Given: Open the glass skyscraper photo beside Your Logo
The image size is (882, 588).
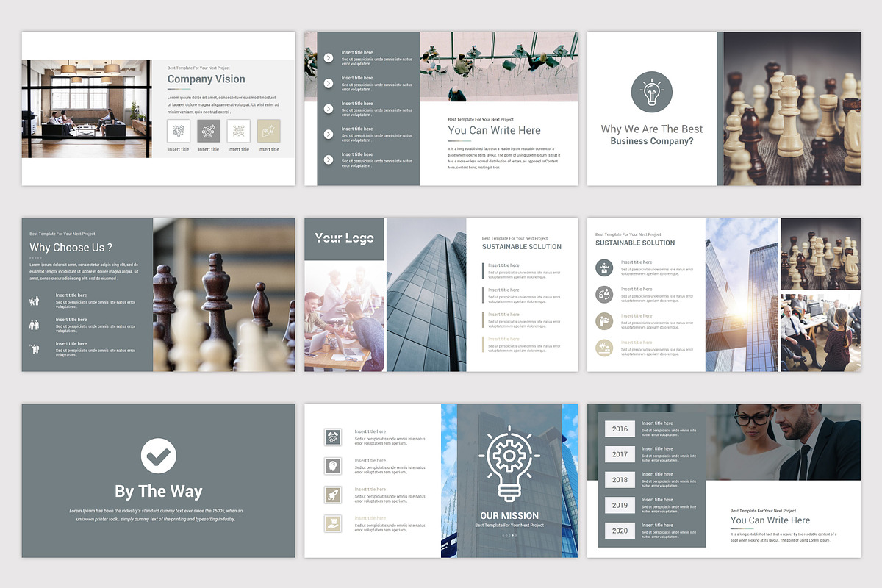Looking at the screenshot, I should [x=426, y=294].
